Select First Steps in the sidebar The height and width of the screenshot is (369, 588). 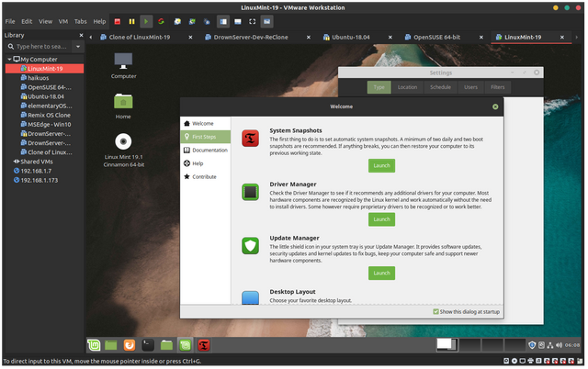tap(205, 137)
